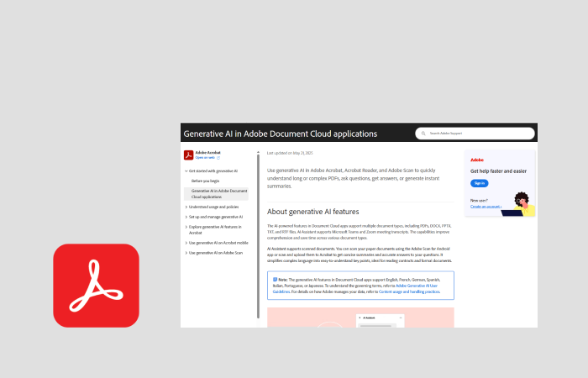Image resolution: width=588 pixels, height=378 pixels.
Task: Click the Use generative AI on Acrobat mobile label
Action: [x=218, y=243]
